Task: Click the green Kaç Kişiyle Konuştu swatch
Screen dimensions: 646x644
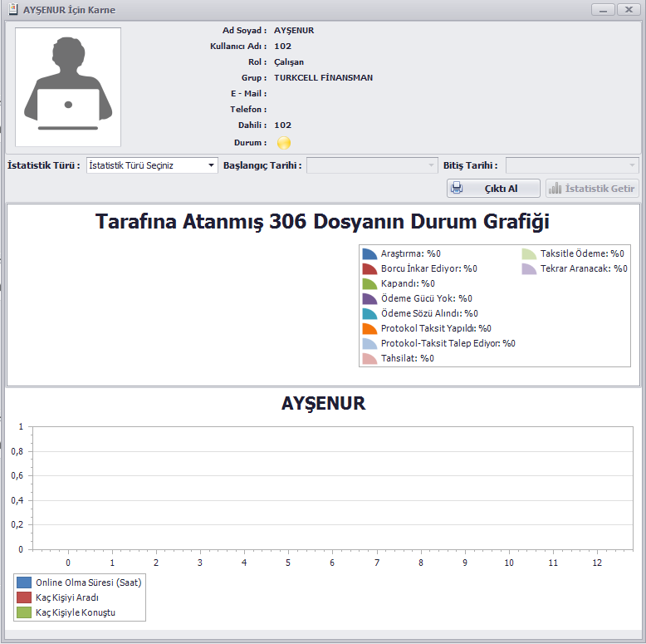Action: point(24,612)
